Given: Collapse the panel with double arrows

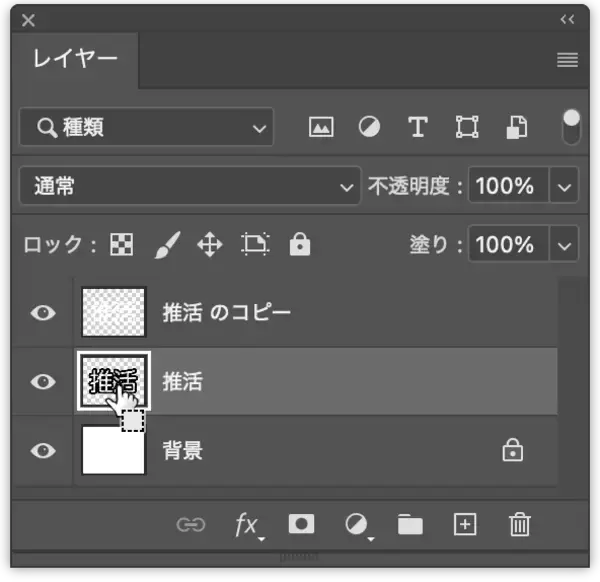Looking at the screenshot, I should (x=567, y=20).
